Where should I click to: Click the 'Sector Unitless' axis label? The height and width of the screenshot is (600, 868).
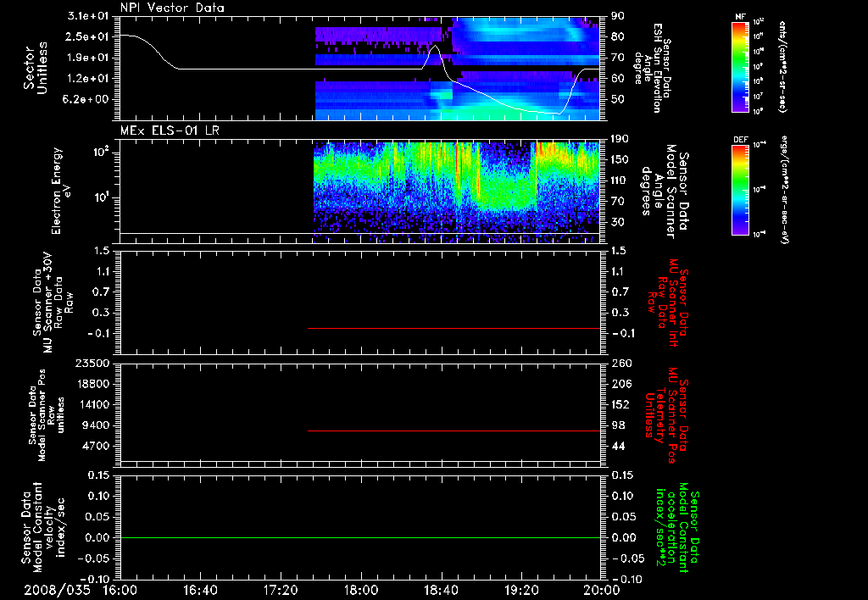tap(35, 68)
